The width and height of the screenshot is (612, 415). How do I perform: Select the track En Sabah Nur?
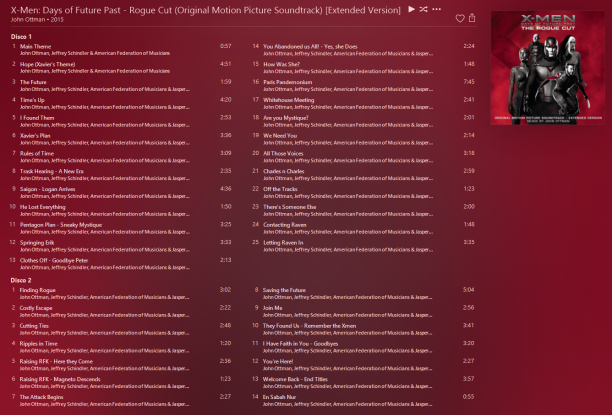click(279, 397)
